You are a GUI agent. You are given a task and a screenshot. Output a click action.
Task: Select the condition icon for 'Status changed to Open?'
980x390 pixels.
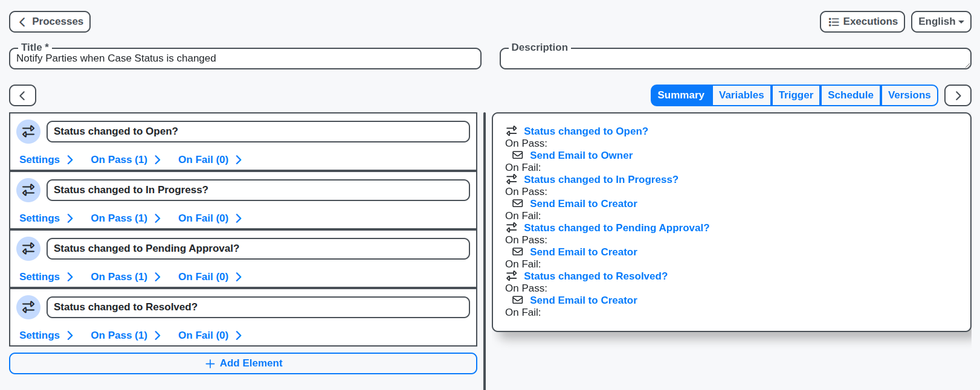coord(28,131)
